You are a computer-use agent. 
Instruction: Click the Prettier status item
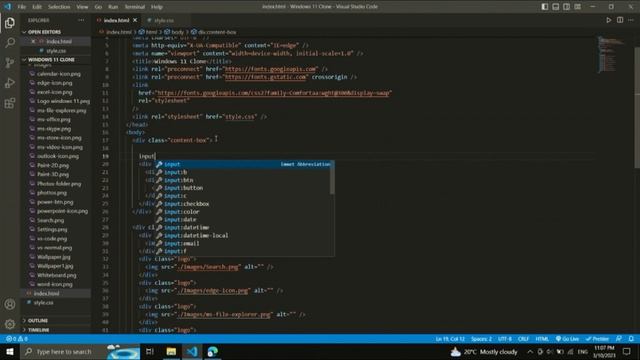(598, 339)
